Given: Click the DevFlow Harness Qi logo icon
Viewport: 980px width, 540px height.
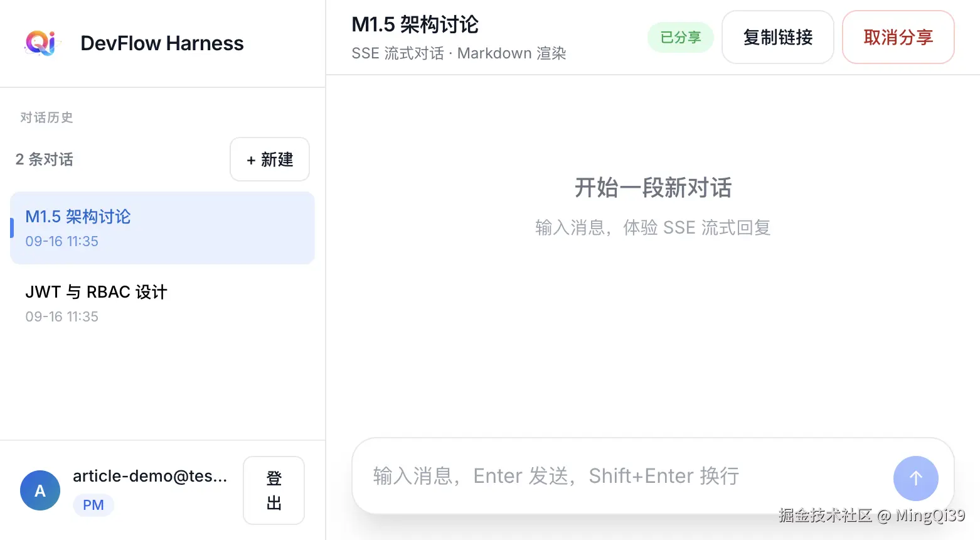Looking at the screenshot, I should pyautogui.click(x=41, y=43).
